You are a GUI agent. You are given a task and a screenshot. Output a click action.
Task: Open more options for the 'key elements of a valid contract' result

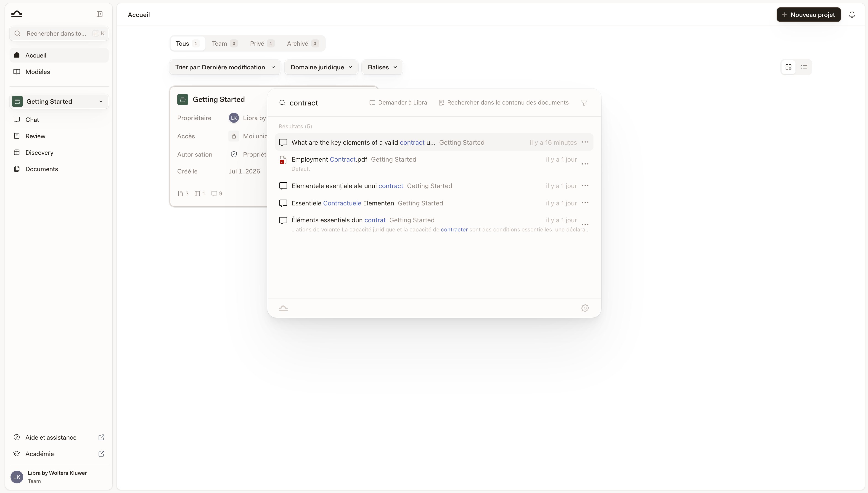click(x=585, y=142)
